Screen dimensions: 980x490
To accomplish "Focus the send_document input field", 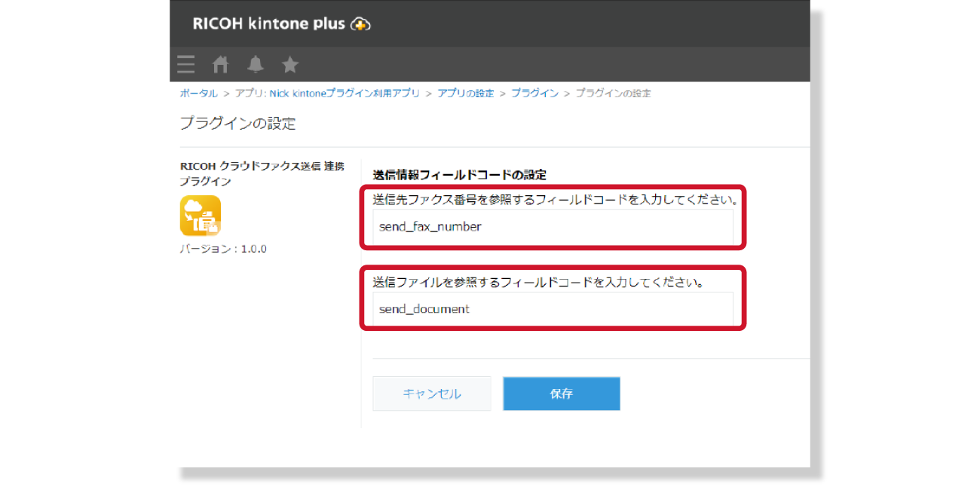I will 554,309.
